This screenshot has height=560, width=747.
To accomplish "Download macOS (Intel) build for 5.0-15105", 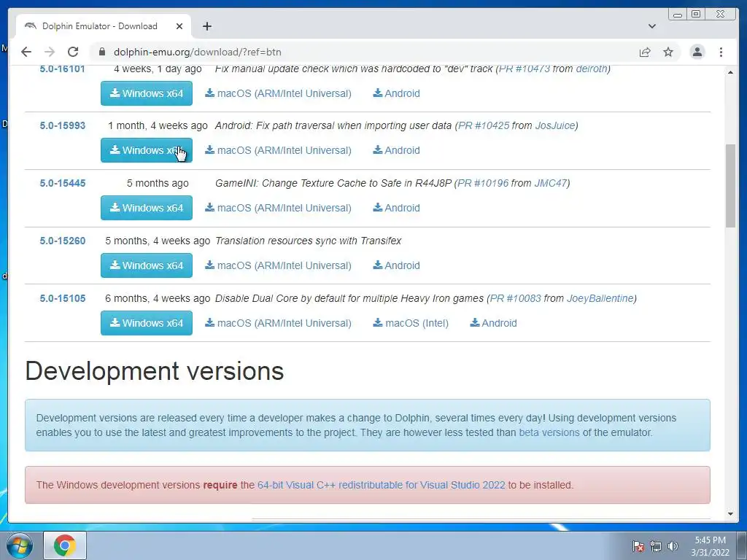I will 411,323.
